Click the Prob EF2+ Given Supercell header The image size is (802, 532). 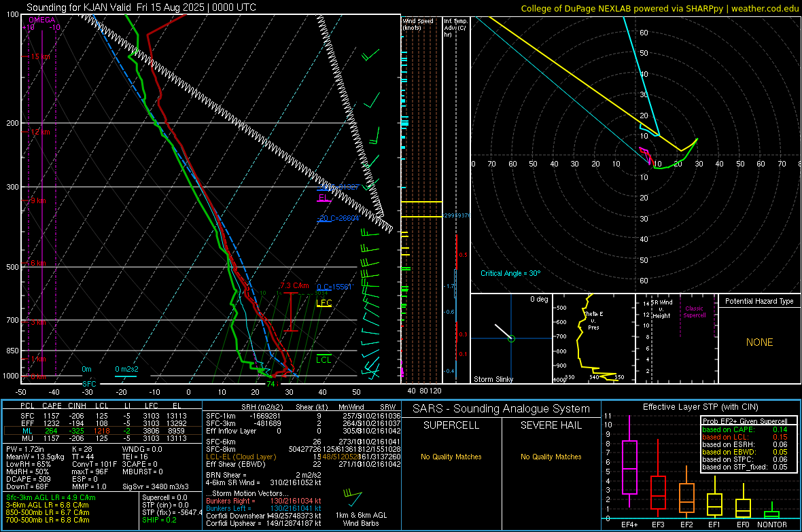(x=745, y=421)
